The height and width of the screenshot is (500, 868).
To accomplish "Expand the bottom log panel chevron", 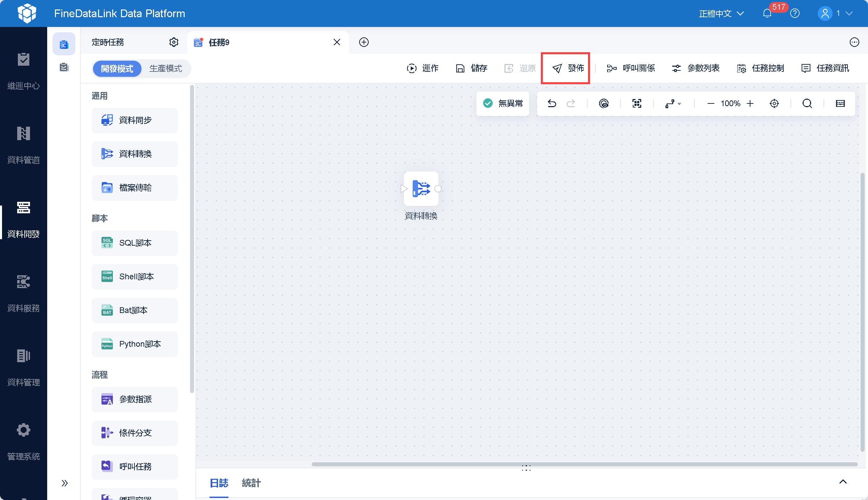I will [x=843, y=482].
